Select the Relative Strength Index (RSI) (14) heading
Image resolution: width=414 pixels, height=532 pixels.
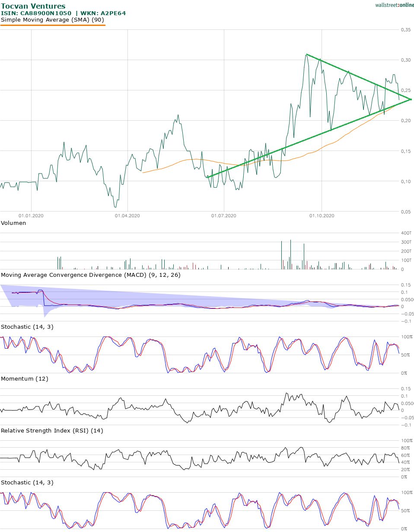tap(52, 431)
